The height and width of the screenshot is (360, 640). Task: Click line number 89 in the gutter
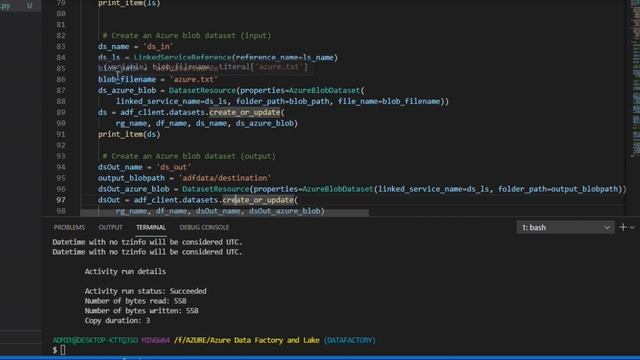[61, 112]
